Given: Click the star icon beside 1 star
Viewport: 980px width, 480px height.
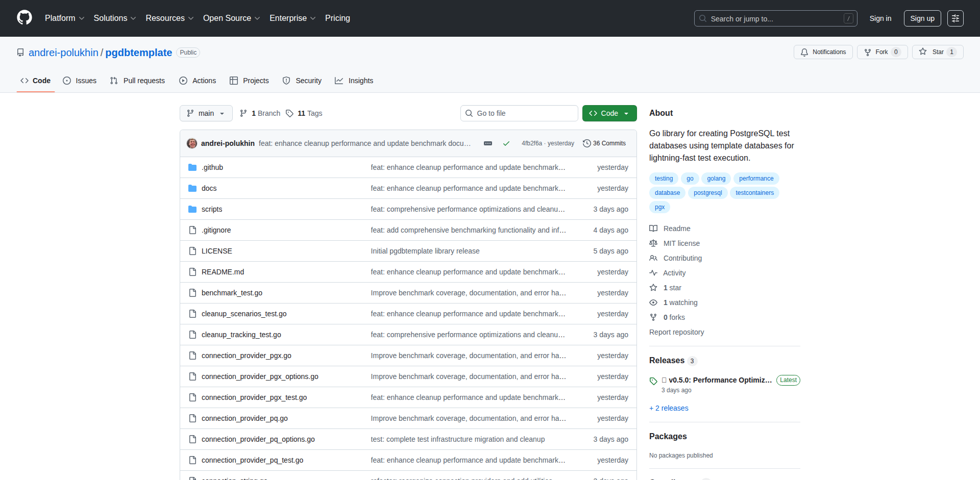Looking at the screenshot, I should coord(653,288).
